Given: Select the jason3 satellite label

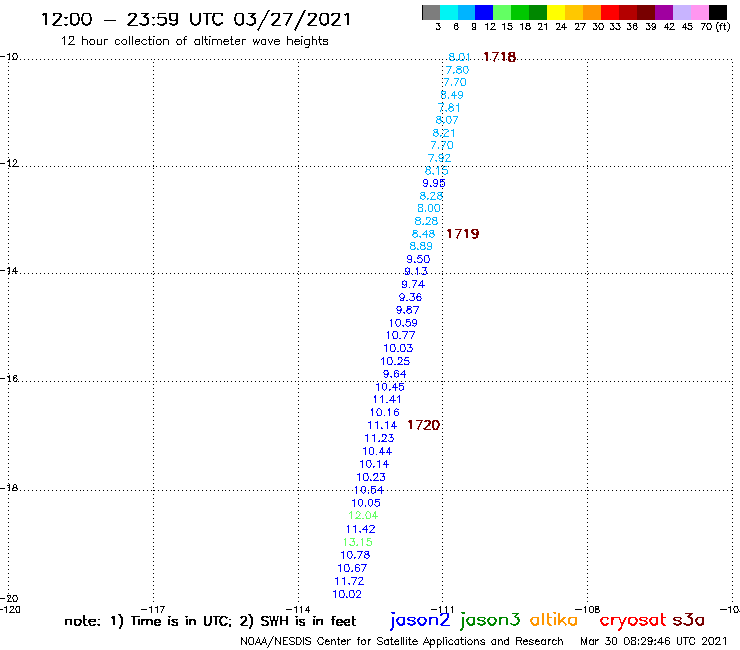Looking at the screenshot, I should point(490,620).
